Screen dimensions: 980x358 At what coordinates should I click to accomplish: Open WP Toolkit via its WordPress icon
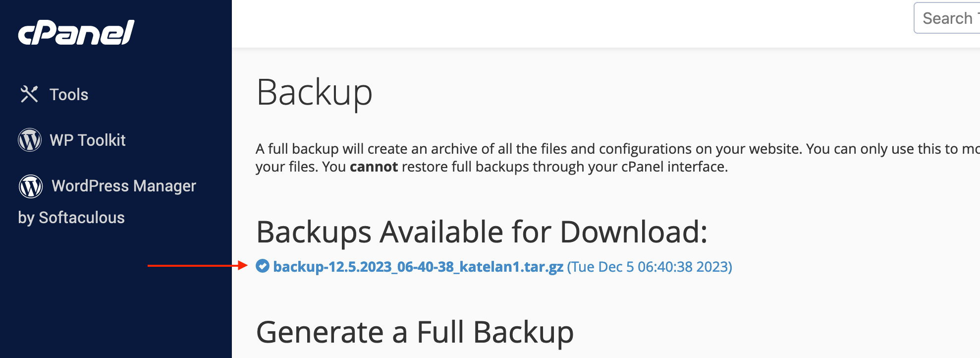click(30, 140)
